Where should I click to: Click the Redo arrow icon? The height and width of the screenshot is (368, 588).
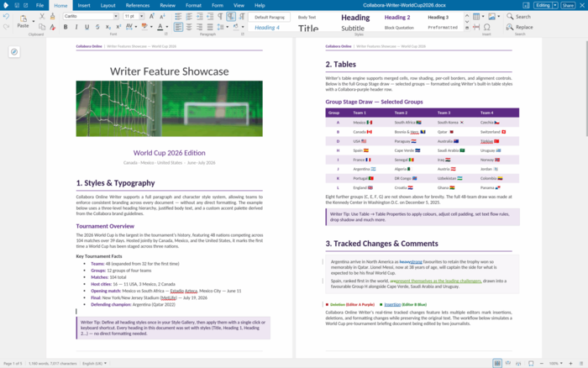[x=6, y=27]
